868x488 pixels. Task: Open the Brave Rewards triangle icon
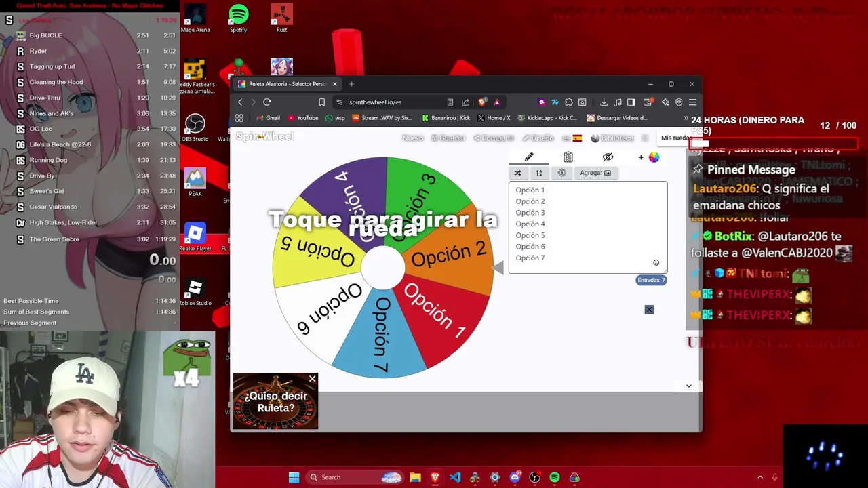coord(496,102)
